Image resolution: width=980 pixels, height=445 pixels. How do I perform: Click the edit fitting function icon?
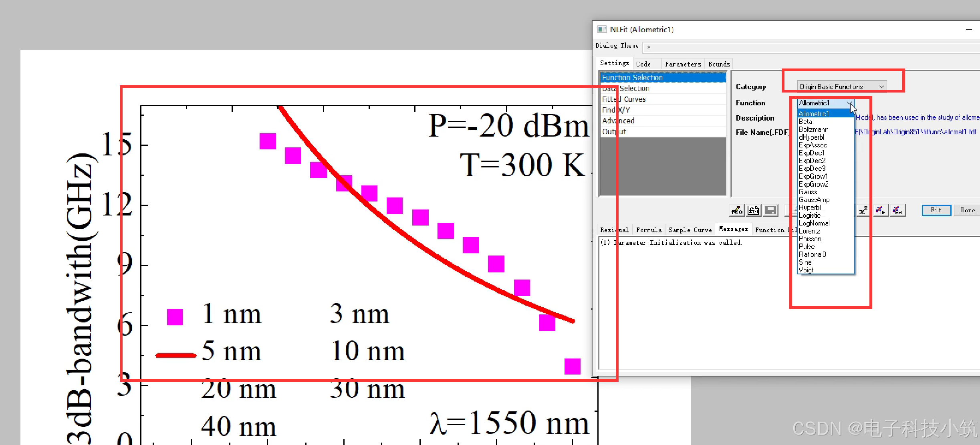pyautogui.click(x=737, y=210)
